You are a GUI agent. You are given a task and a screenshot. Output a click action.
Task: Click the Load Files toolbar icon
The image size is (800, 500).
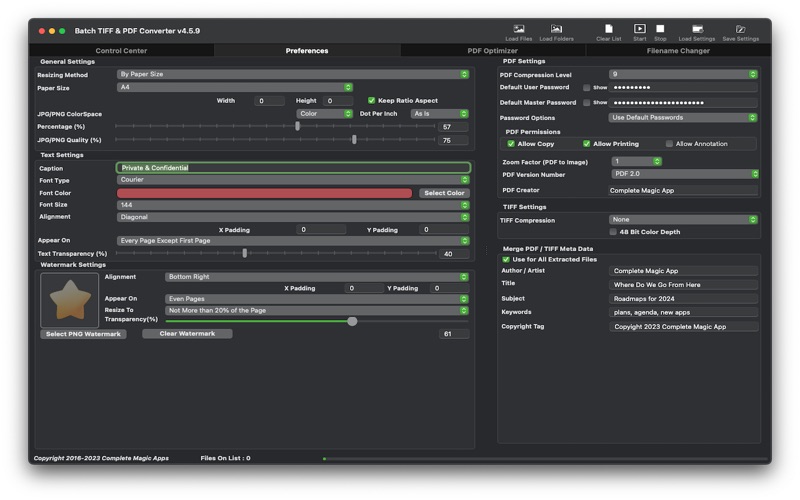518,29
